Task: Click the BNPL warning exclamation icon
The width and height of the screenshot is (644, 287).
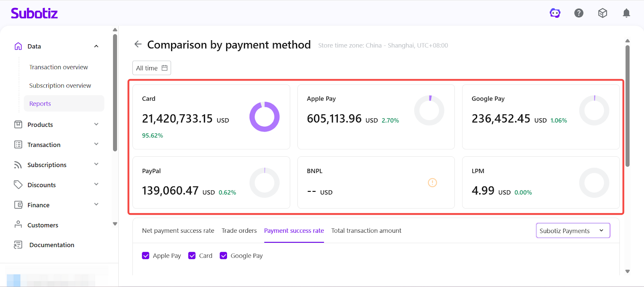Action: 432,182
